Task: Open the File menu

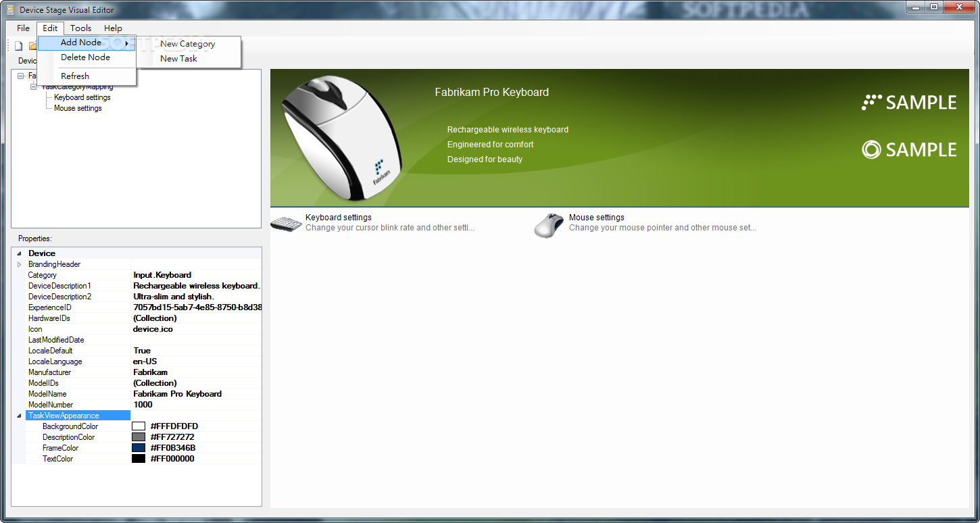Action: [x=24, y=28]
